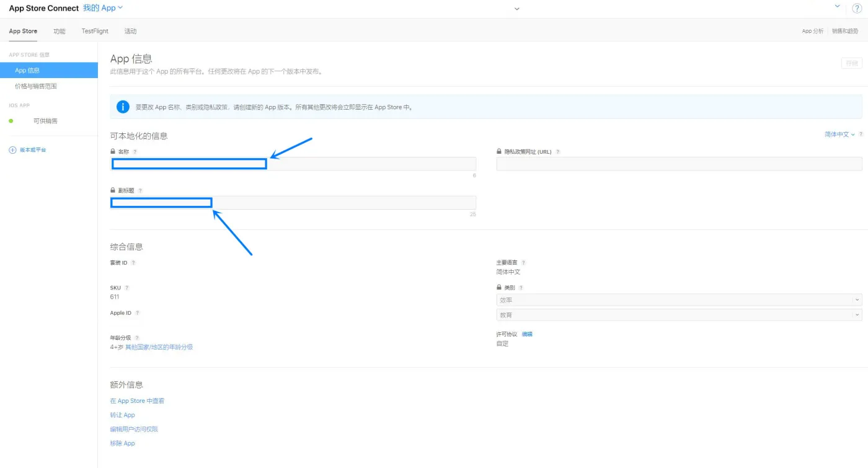Click the 简体中文 value under 主要语言
Image resolution: width=868 pixels, height=468 pixels.
[508, 272]
